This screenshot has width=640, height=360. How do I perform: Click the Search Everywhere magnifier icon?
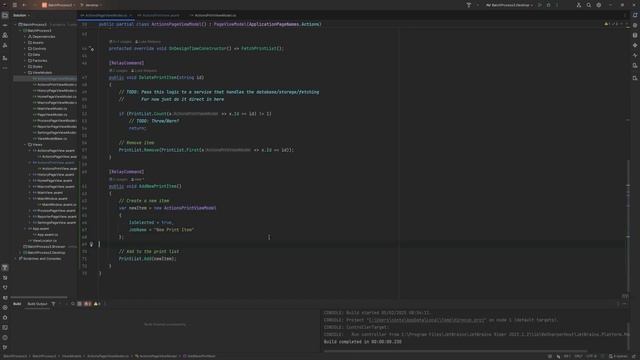pyautogui.click(x=589, y=5)
